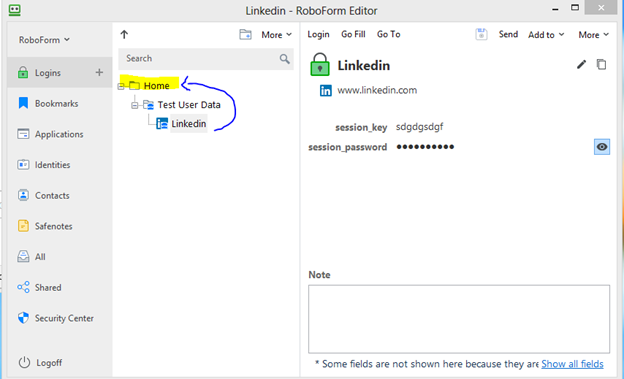Select the Linkedin login entry
The image size is (624, 379).
click(x=189, y=124)
